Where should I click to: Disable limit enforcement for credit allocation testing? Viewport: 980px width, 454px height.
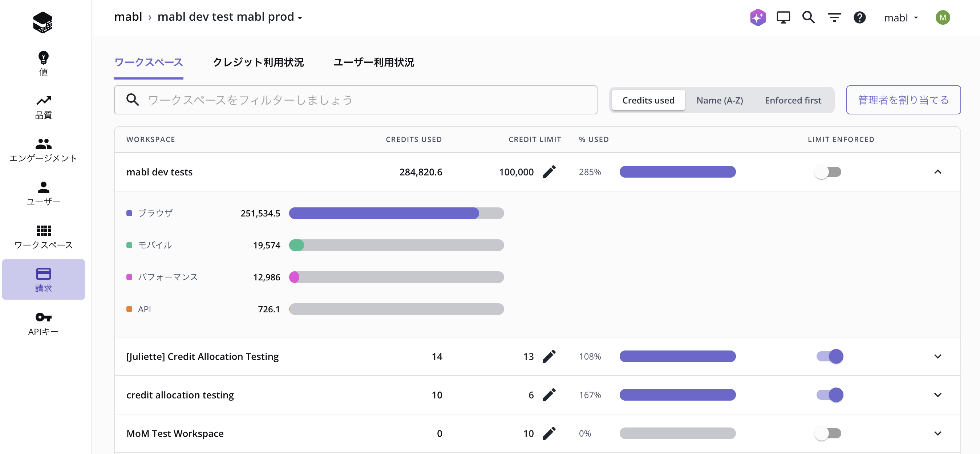pos(830,395)
